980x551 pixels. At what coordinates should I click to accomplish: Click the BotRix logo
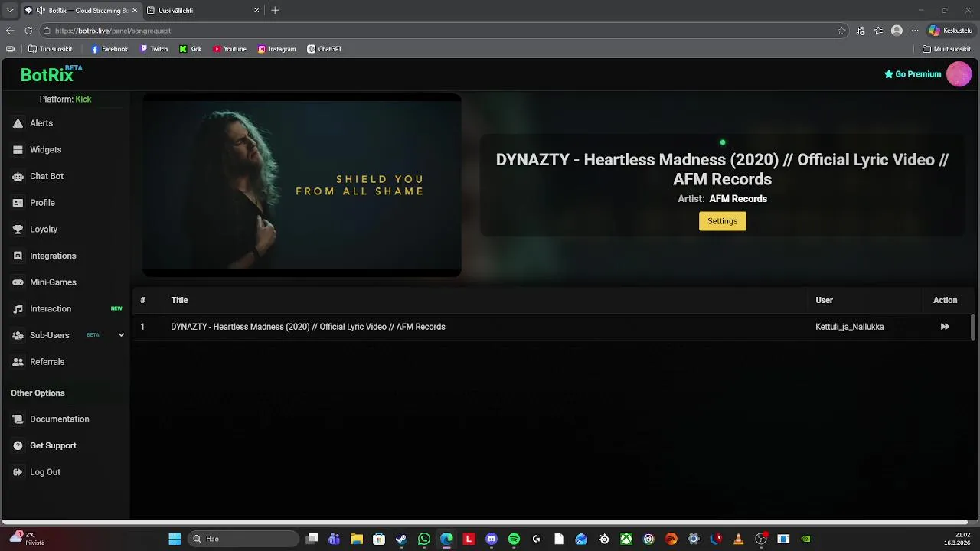(51, 74)
